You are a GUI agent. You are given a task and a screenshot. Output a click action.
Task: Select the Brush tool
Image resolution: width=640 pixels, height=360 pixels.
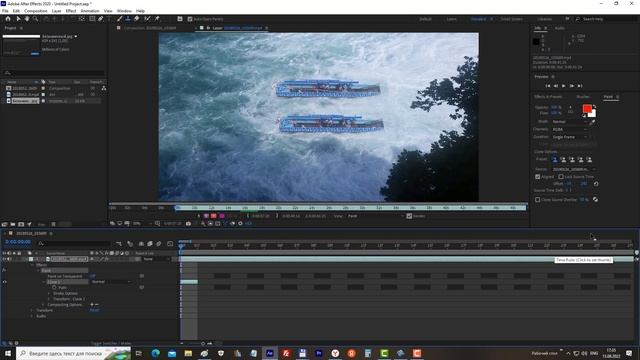120,19
